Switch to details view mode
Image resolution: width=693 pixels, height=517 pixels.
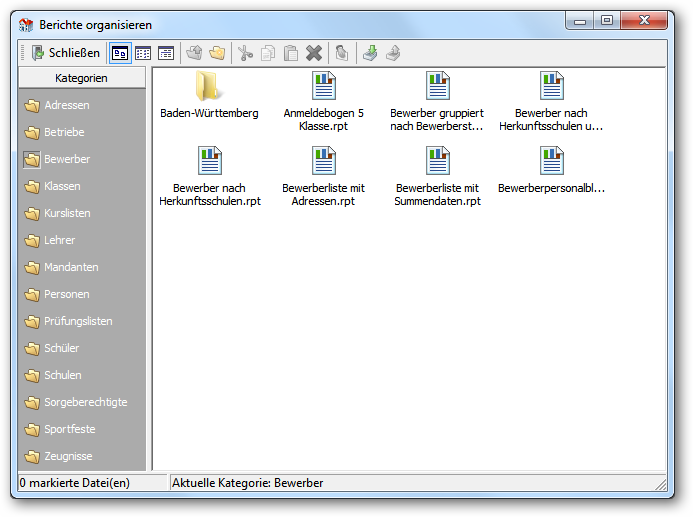click(166, 53)
